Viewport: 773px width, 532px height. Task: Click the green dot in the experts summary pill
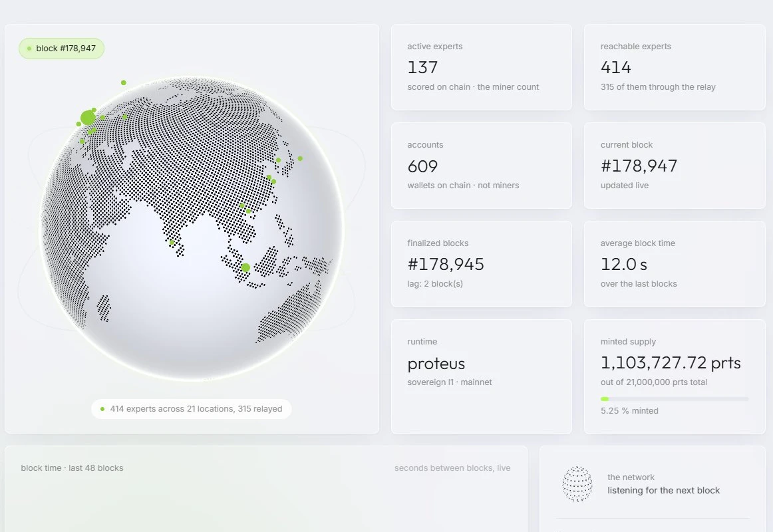pyautogui.click(x=102, y=409)
